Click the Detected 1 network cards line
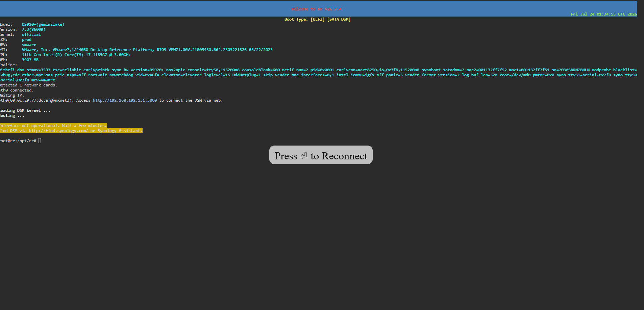Screen dimensions: 644x310 28,85
